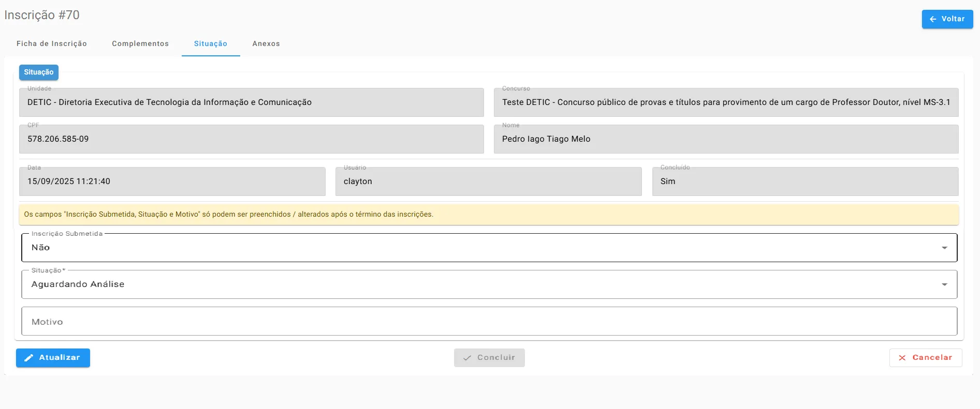Click the Concluído field showing Sim
The height and width of the screenshot is (409, 980).
805,181
